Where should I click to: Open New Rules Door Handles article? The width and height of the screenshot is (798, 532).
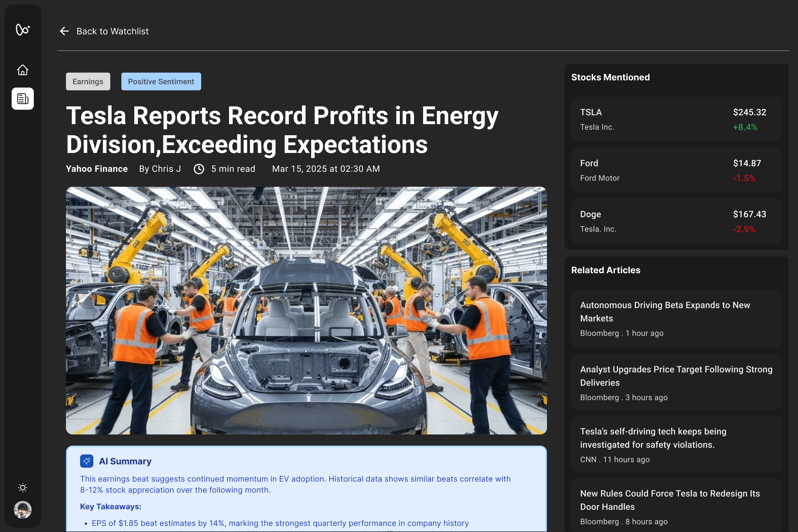[x=676, y=506]
